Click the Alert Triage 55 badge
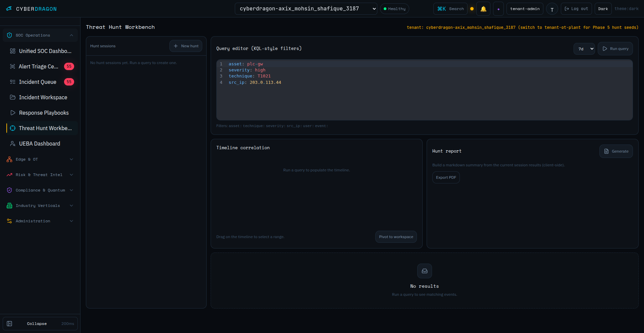The image size is (644, 333). pos(69,66)
